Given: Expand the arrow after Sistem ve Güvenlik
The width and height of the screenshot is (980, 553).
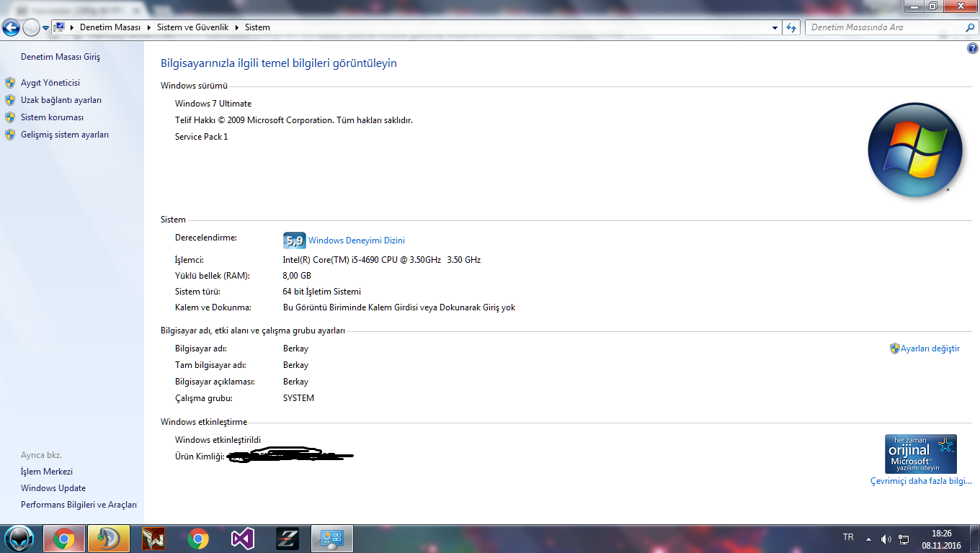Looking at the screenshot, I should (236, 27).
